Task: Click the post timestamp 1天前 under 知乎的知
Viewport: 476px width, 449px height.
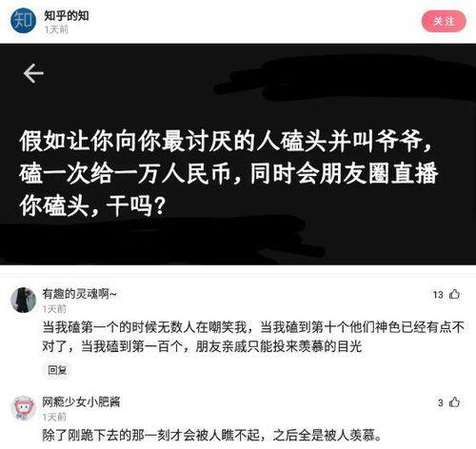Action: tap(56, 29)
